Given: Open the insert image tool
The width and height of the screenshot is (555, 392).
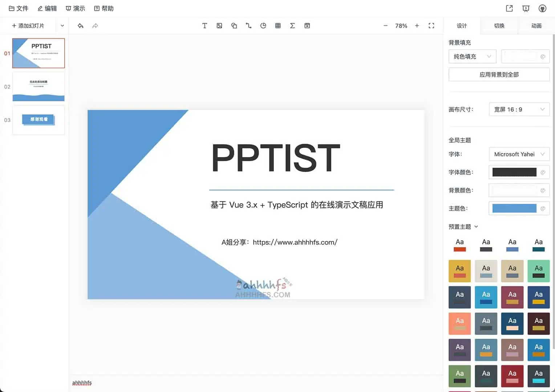Looking at the screenshot, I should 219,25.
